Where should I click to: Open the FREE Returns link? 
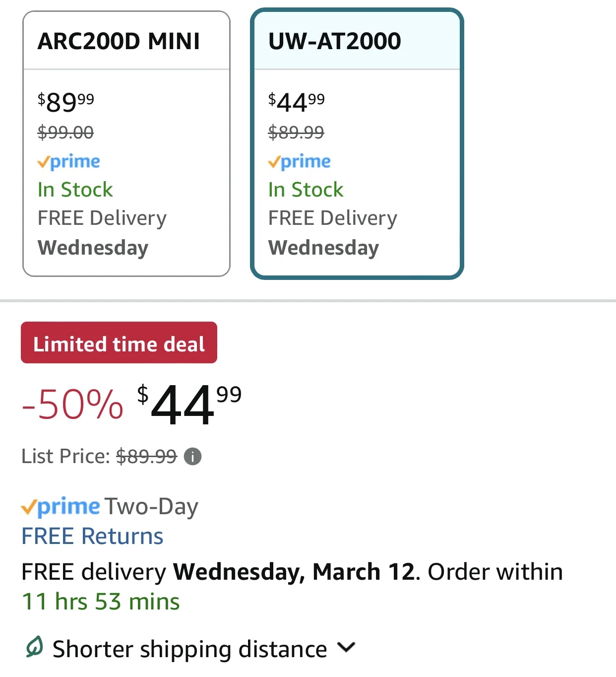coord(93,536)
